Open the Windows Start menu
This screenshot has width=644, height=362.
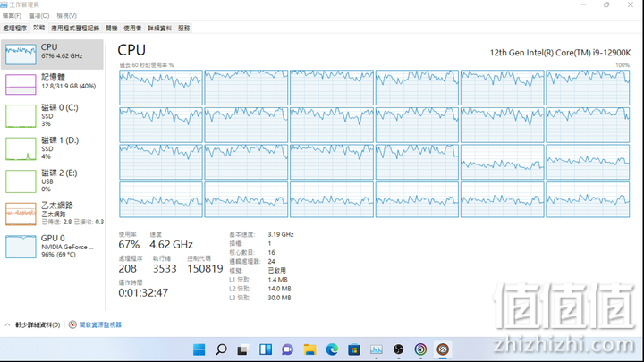click(199, 349)
